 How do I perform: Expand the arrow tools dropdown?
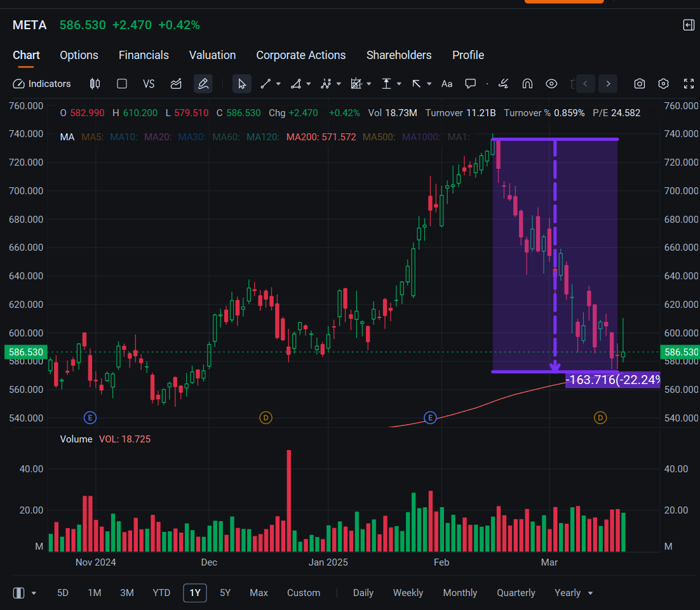(429, 84)
